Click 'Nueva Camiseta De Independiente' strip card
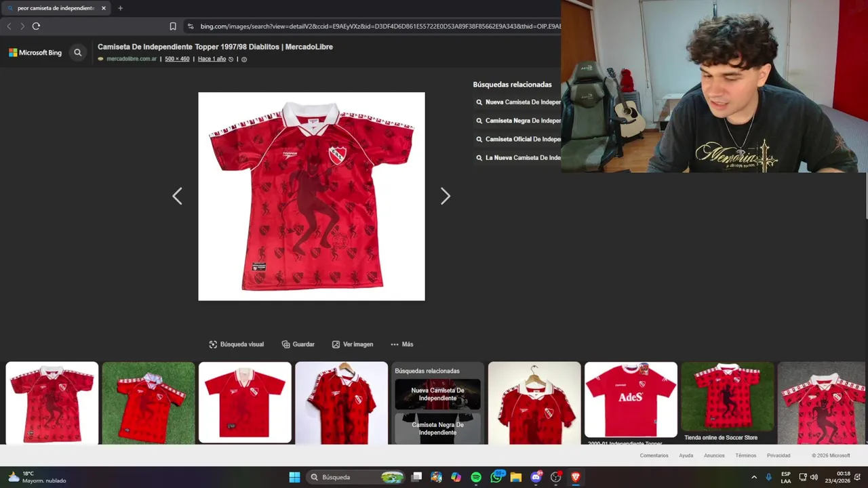868x488 pixels. click(437, 394)
